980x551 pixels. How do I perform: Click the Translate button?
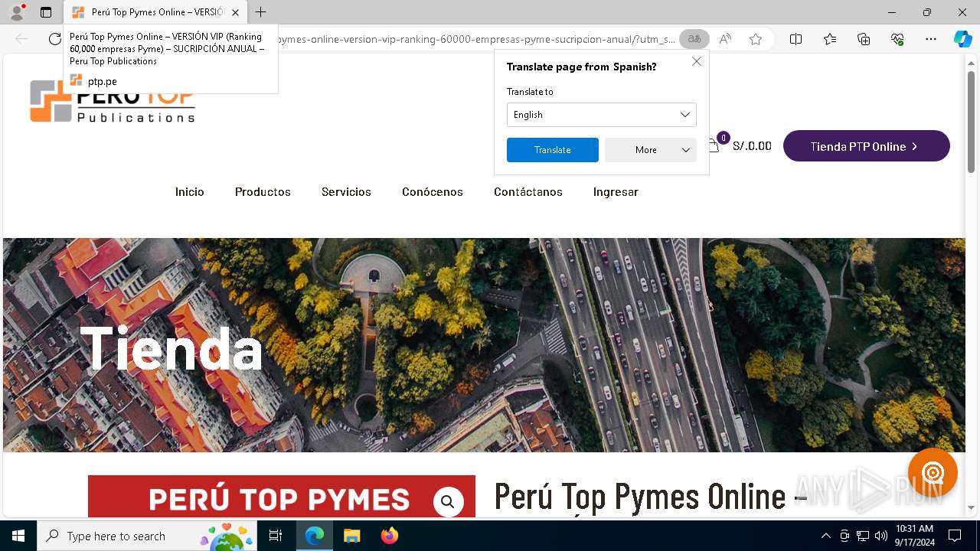click(553, 150)
